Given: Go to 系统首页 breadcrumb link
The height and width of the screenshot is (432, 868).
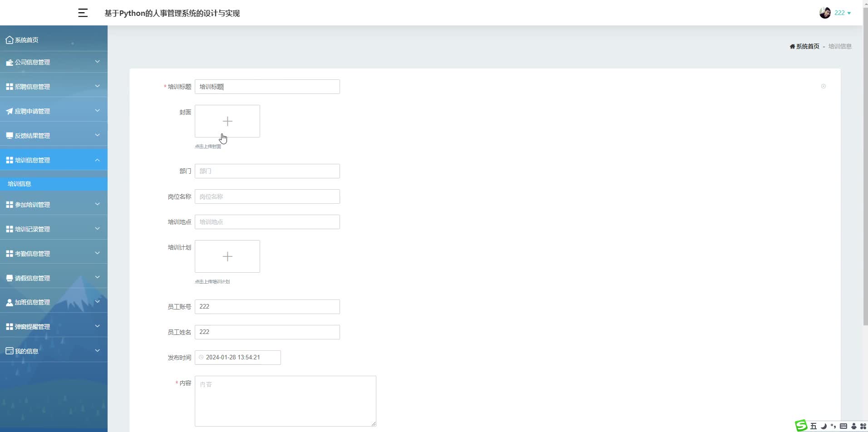Looking at the screenshot, I should click(x=807, y=46).
